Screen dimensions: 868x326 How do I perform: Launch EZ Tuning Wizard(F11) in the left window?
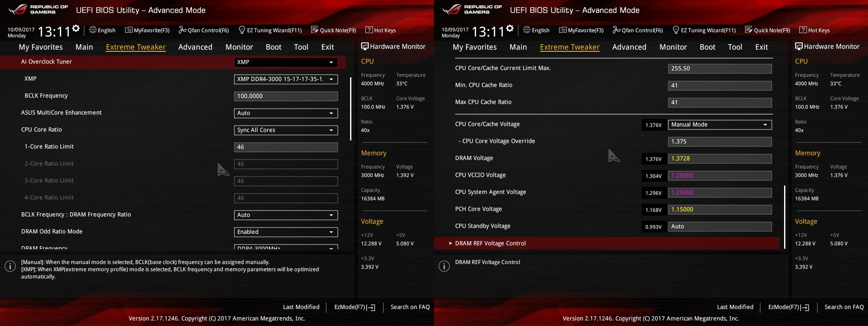[270, 30]
